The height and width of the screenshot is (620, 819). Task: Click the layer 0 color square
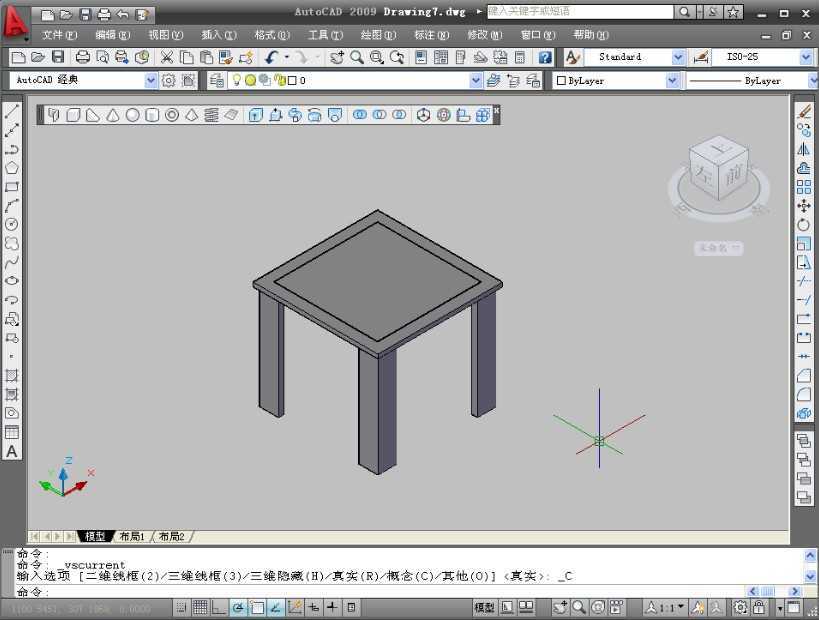pyautogui.click(x=292, y=80)
